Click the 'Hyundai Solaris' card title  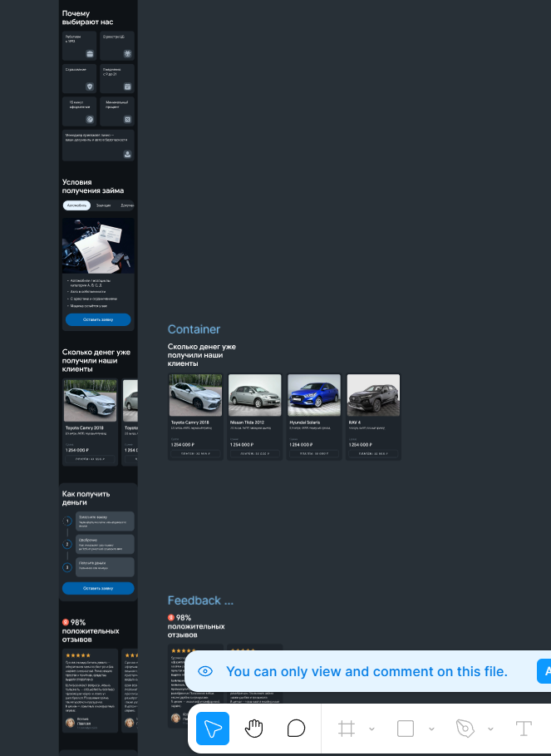[x=304, y=422]
